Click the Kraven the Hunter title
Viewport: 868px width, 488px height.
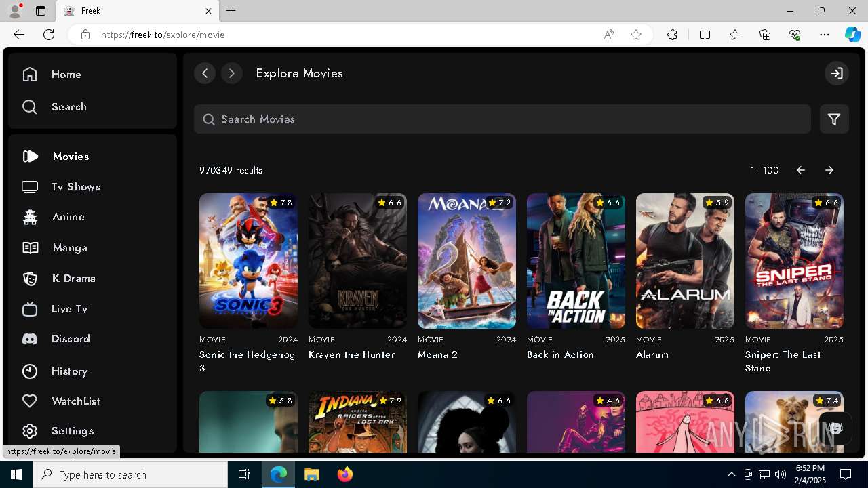(352, 354)
